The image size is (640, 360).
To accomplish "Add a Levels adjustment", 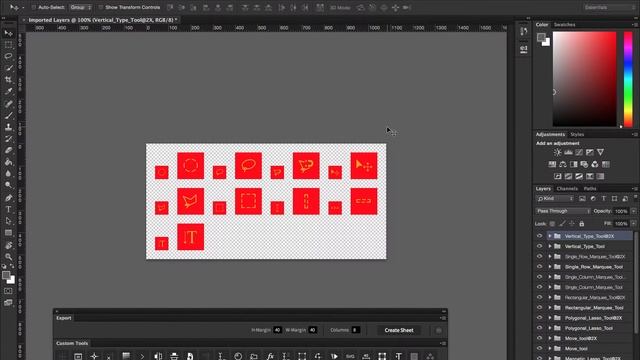I will pos(568,152).
